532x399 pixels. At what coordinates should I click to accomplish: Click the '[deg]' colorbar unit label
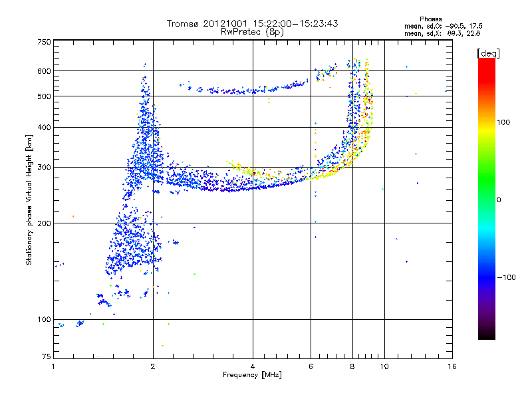coord(488,53)
